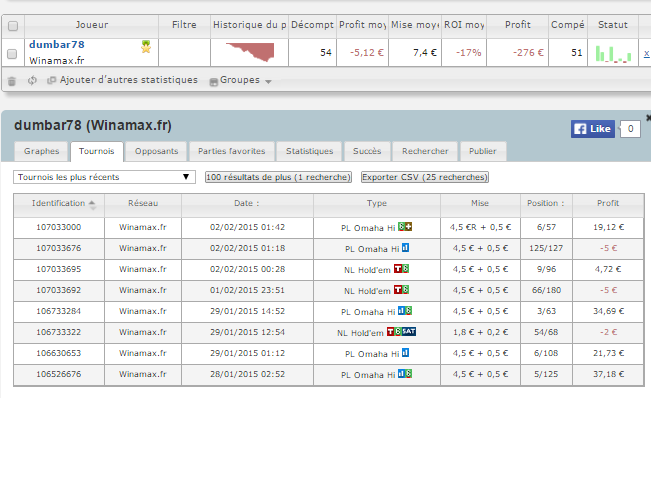Viewport: 651px width, 480px height.
Task: Expand the Groupes dropdown menu
Action: click(x=240, y=81)
